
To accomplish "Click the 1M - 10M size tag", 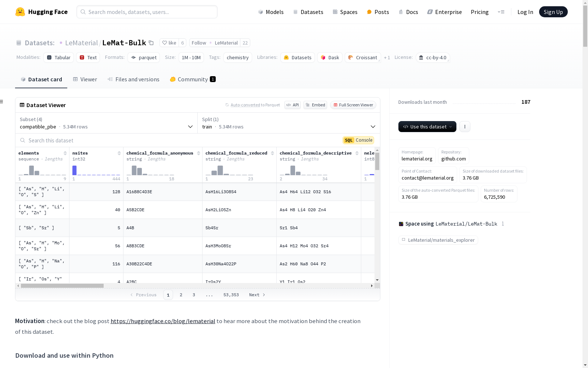I will pyautogui.click(x=191, y=57).
